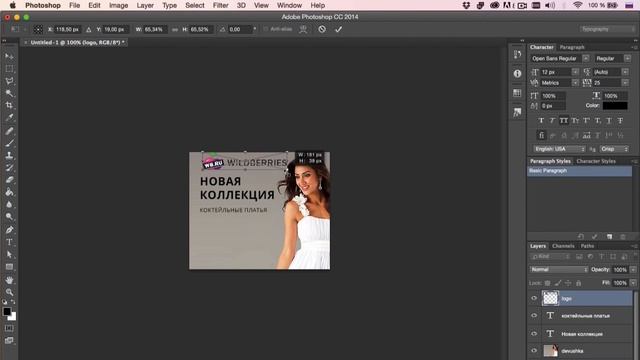Select the Brush tool
Image resolution: width=640 pixels, height=360 pixels.
pyautogui.click(x=9, y=143)
